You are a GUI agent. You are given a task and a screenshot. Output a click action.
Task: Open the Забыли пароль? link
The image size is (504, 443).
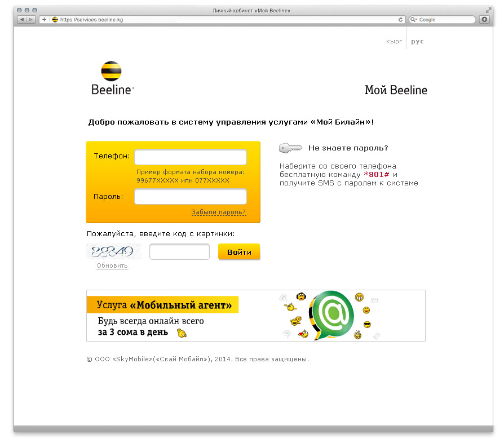click(x=219, y=212)
